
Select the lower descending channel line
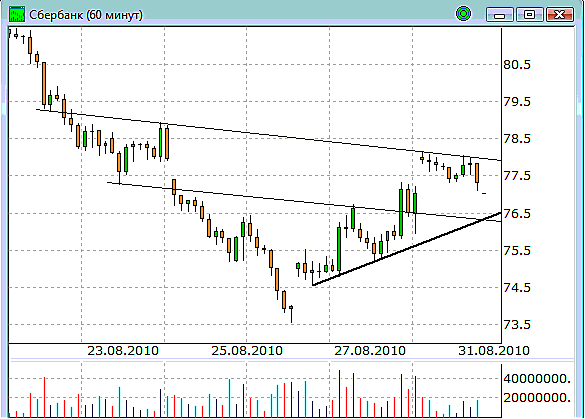pyautogui.click(x=304, y=202)
